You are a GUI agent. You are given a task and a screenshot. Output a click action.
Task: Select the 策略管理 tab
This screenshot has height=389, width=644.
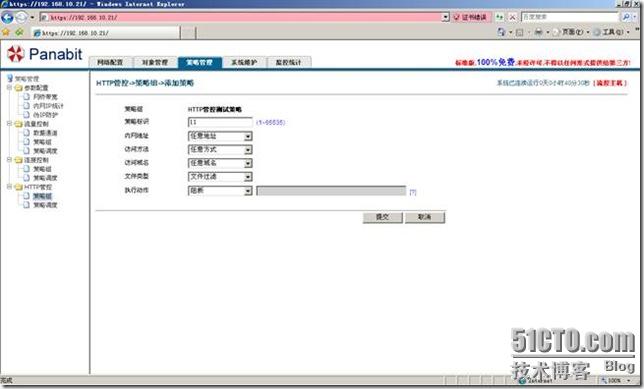[x=200, y=62]
